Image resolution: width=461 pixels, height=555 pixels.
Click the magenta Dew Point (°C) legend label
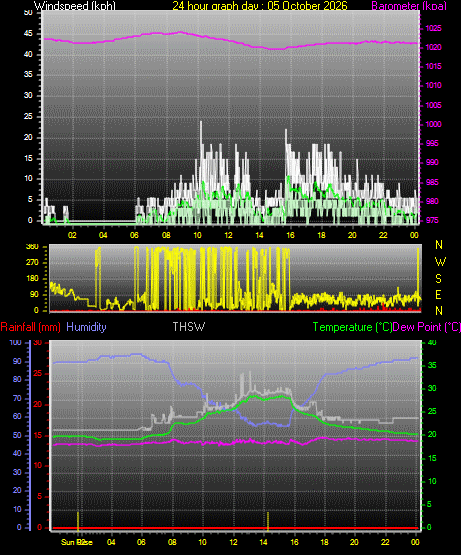(x=427, y=327)
